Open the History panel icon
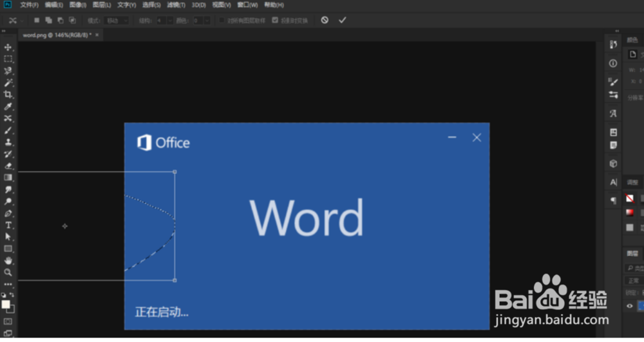Screen dimensions: 644x342 pyautogui.click(x=613, y=44)
